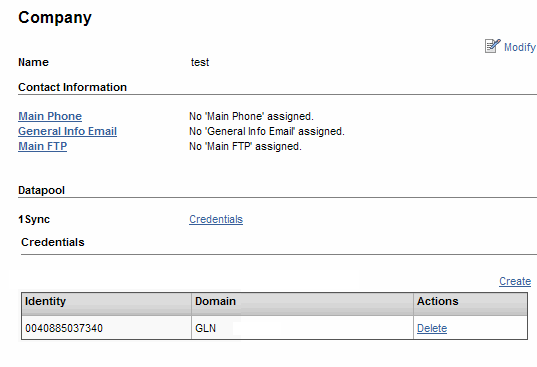Click the Company page title
Image resolution: width=537 pixels, height=367 pixels.
click(x=55, y=17)
